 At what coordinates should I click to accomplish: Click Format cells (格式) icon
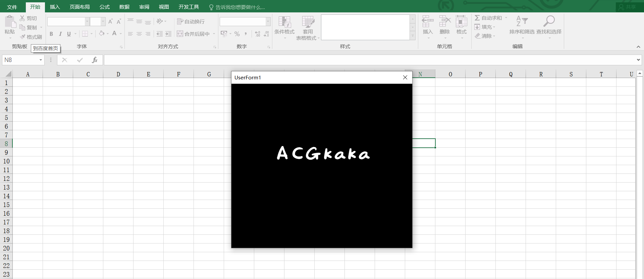[x=462, y=21]
